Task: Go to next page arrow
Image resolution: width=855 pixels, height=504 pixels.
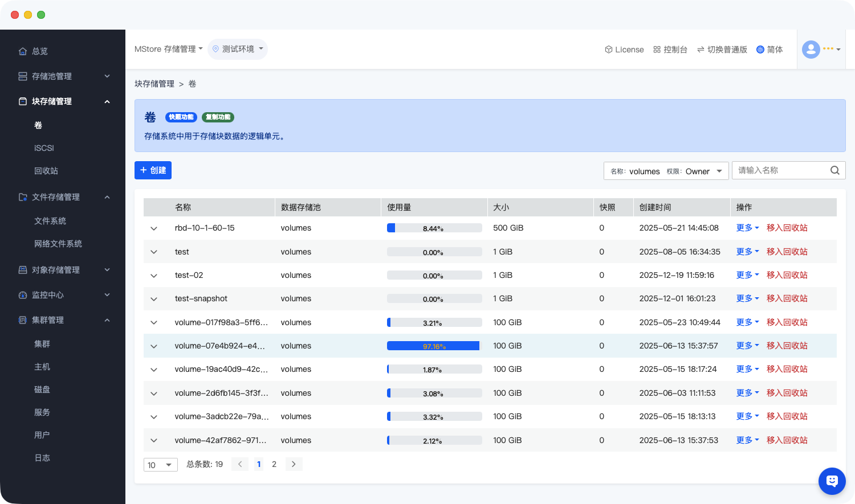Action: point(294,464)
